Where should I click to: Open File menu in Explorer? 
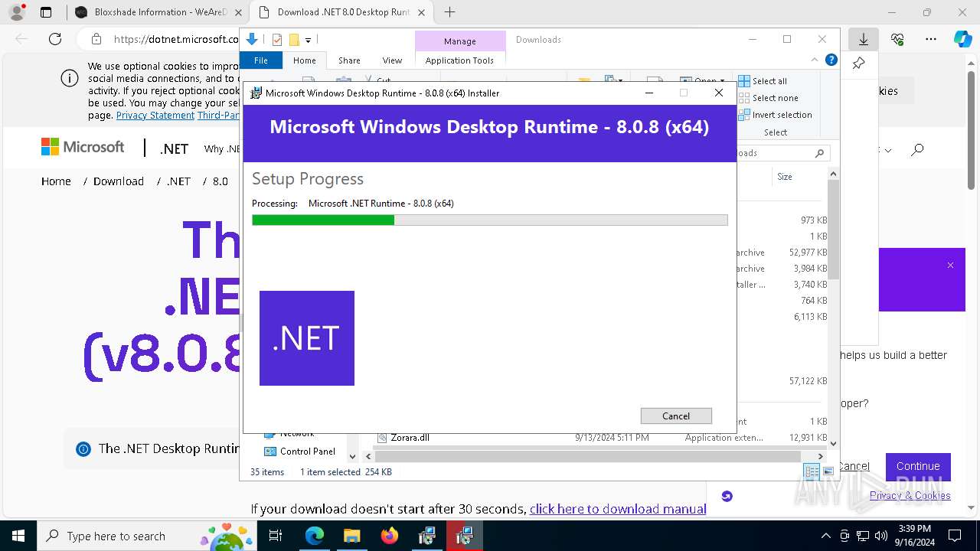coord(261,60)
